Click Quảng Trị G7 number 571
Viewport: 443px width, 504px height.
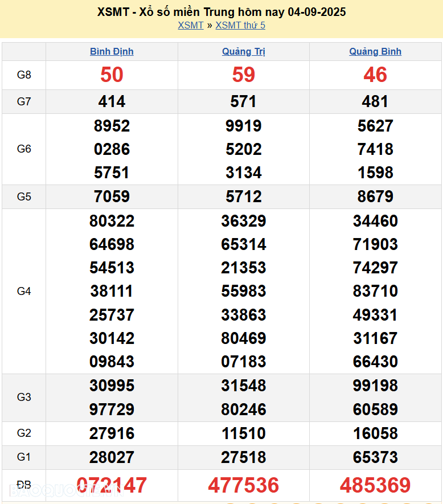pyautogui.click(x=244, y=101)
